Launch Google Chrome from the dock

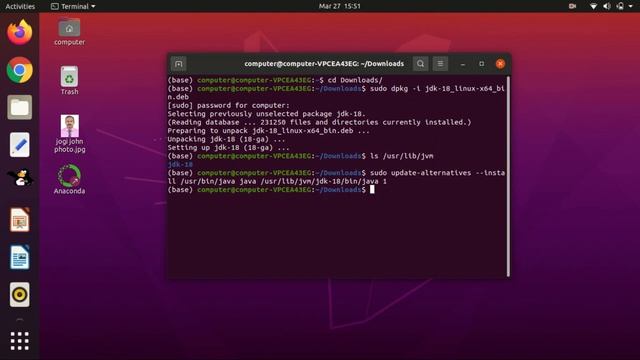(20, 70)
